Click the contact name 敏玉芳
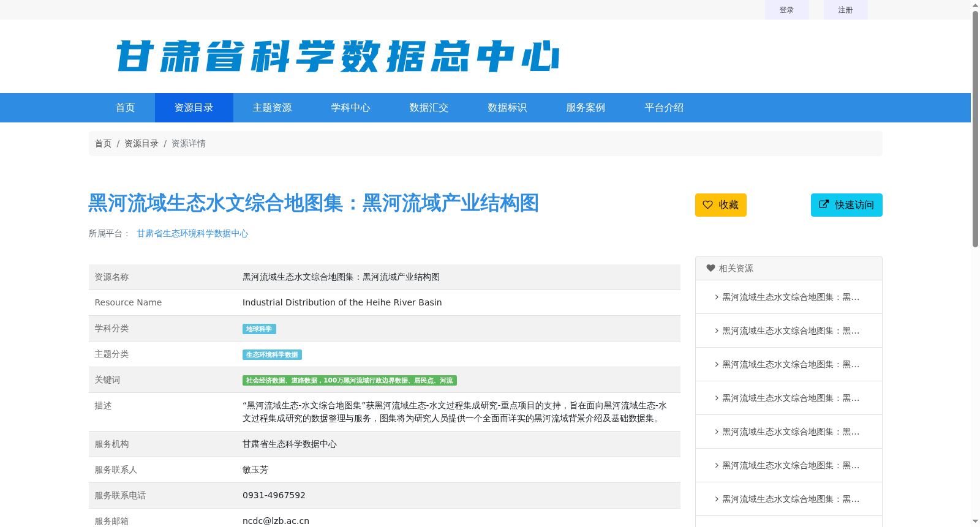Viewport: 980px width, 527px height. click(255, 469)
